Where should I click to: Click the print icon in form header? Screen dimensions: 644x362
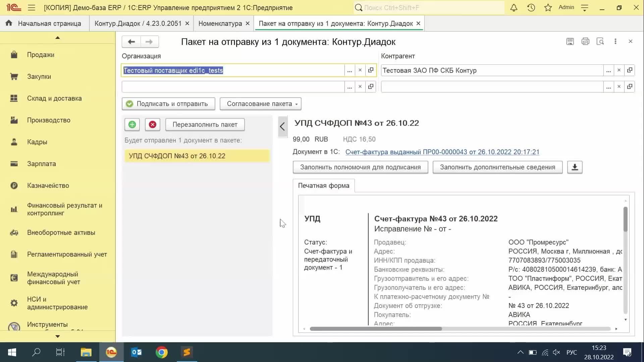pos(585,41)
